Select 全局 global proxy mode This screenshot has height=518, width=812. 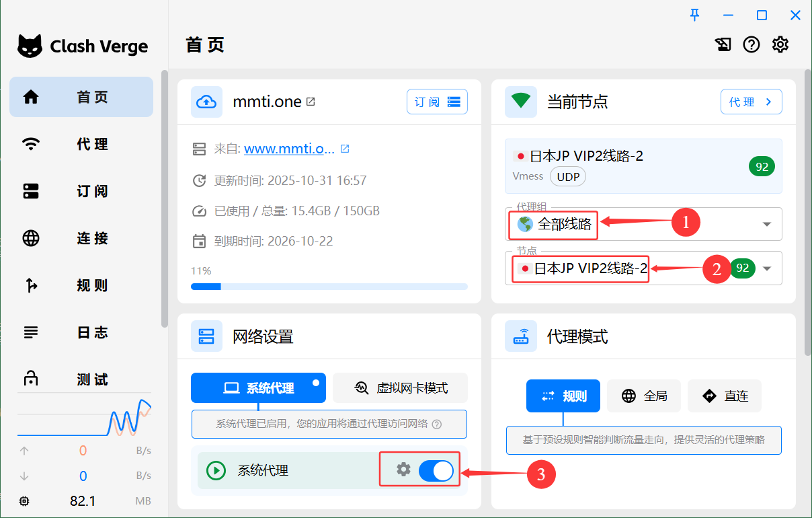(644, 396)
